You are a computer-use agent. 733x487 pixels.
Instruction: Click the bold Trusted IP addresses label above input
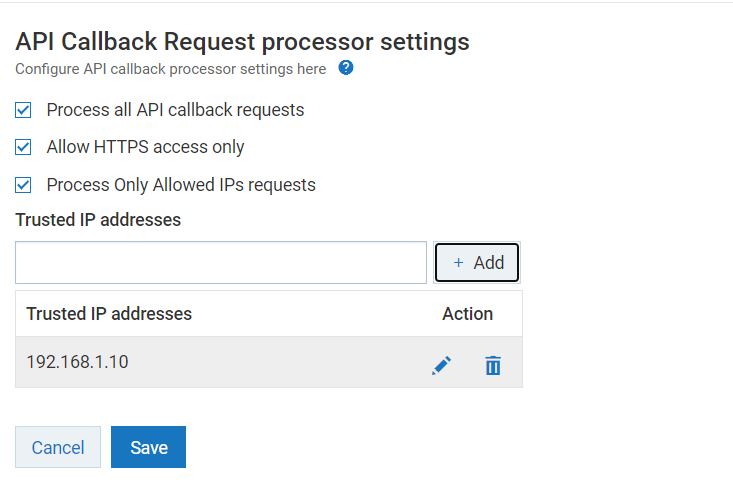click(98, 220)
